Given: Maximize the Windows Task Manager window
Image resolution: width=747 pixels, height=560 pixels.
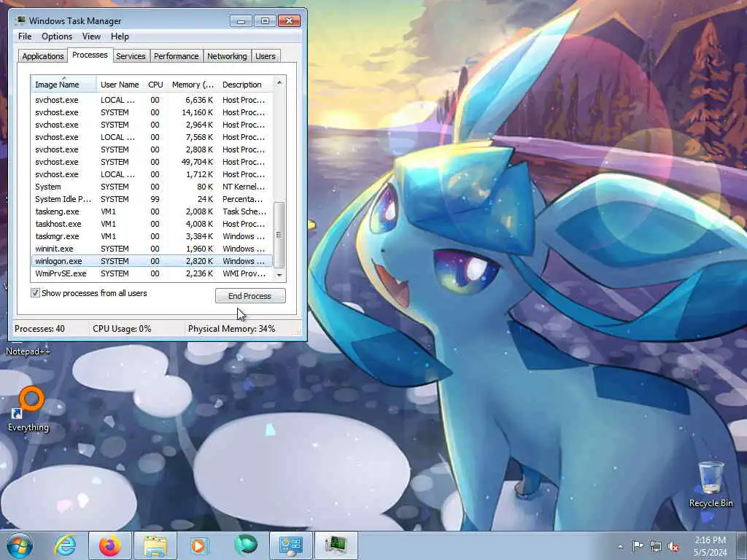Looking at the screenshot, I should [x=265, y=21].
